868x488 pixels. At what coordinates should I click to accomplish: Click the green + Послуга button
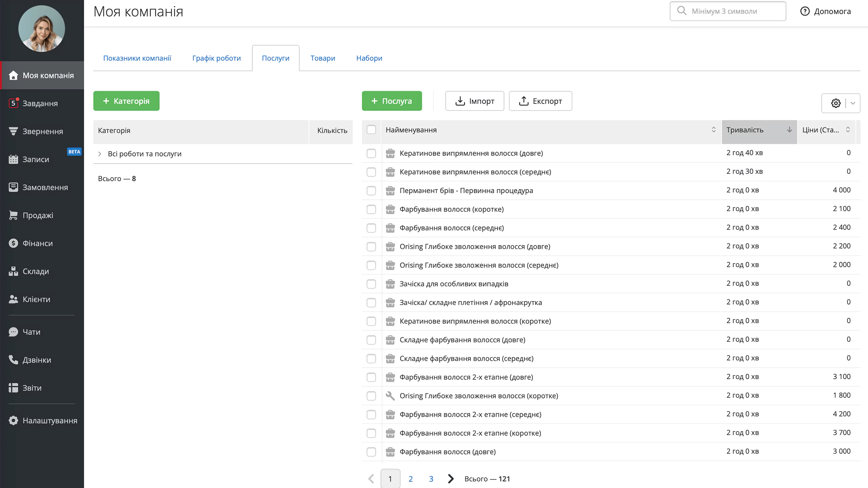click(x=392, y=101)
